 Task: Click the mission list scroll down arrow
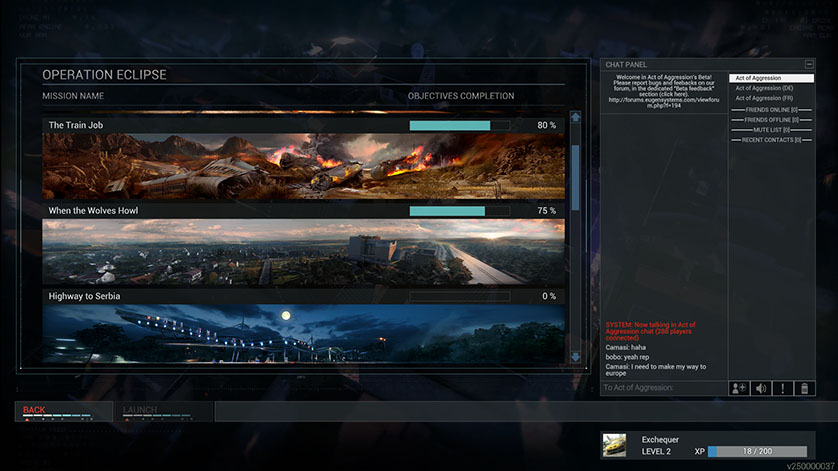576,357
